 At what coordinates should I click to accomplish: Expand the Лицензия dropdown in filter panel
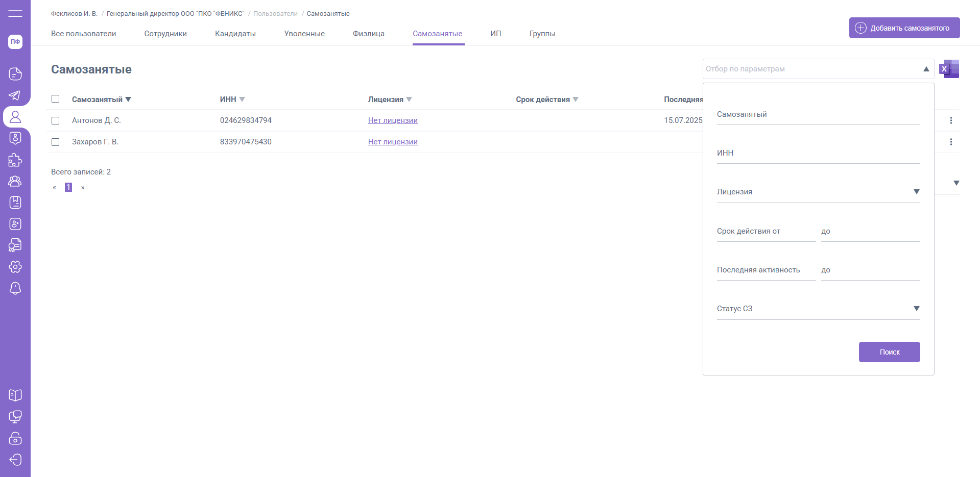click(916, 192)
